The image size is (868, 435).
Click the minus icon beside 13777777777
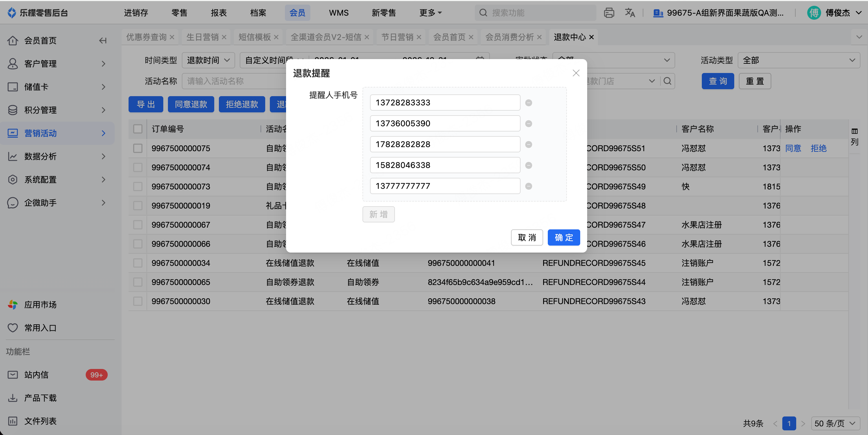coord(528,186)
